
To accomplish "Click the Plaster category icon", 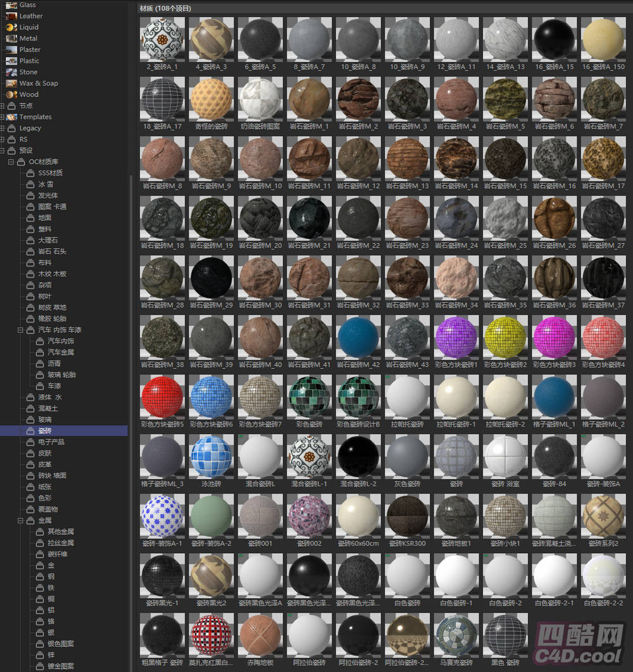I will coord(11,49).
